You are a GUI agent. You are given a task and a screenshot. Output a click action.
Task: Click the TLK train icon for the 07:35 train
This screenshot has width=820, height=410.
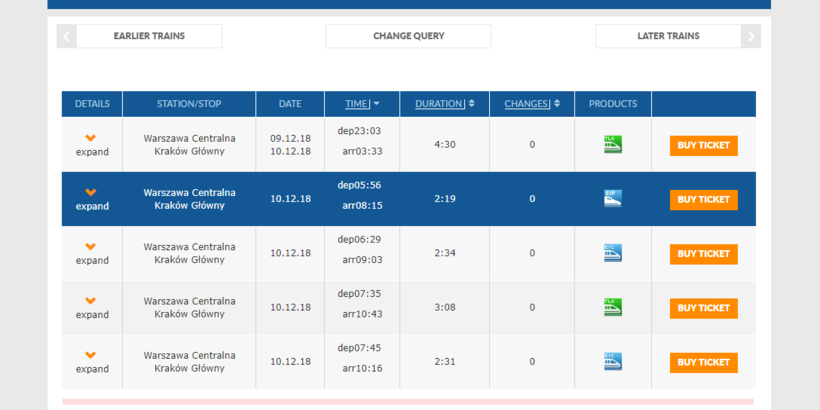tap(613, 308)
